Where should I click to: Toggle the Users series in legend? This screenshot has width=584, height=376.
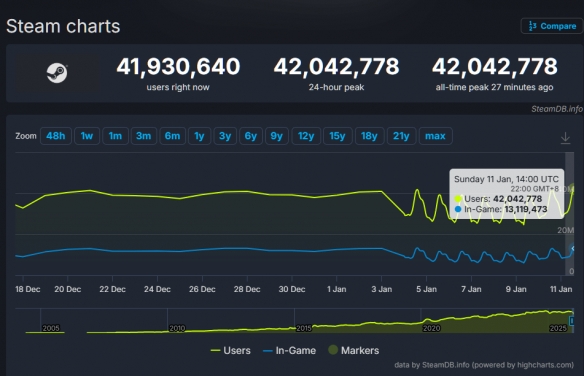(231, 350)
